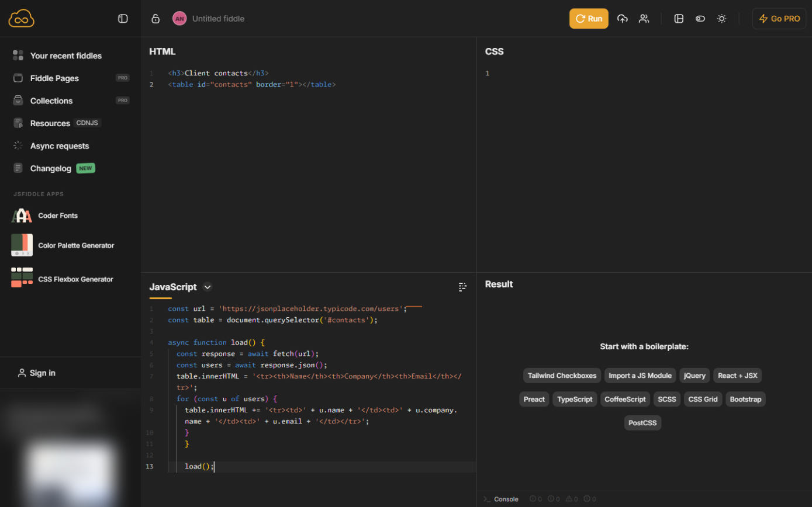
Task: Select Import a JS Module boilerplate
Action: pyautogui.click(x=640, y=376)
